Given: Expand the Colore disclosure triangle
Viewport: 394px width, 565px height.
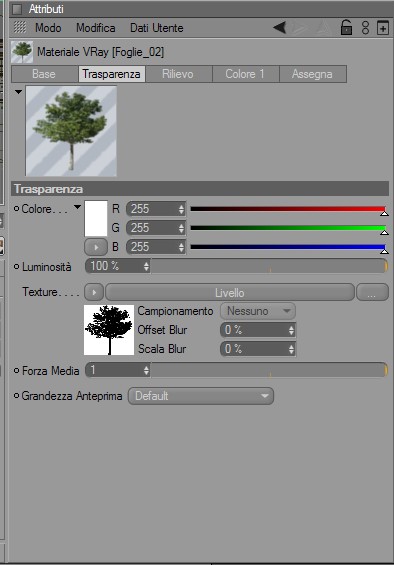Looking at the screenshot, I should [x=77, y=207].
